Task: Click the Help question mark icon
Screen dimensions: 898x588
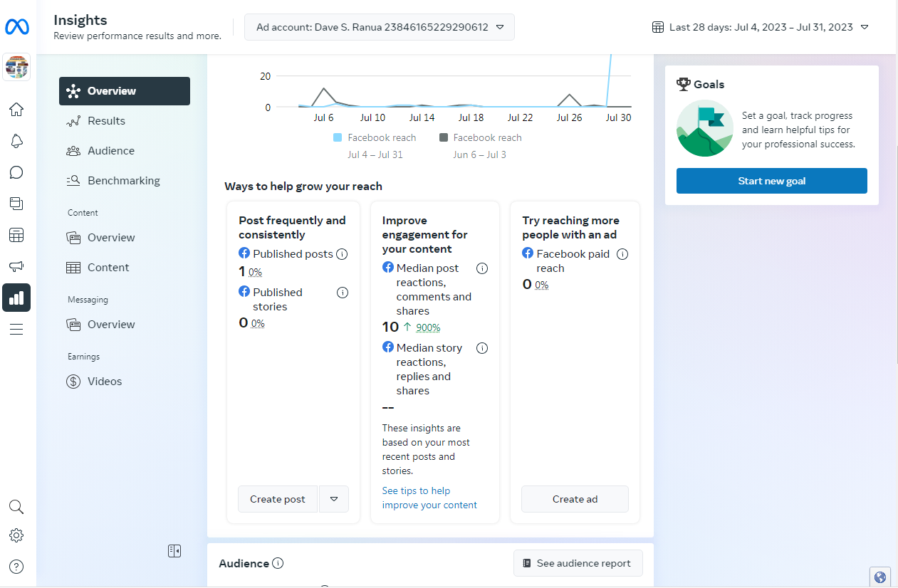Action: (16, 567)
